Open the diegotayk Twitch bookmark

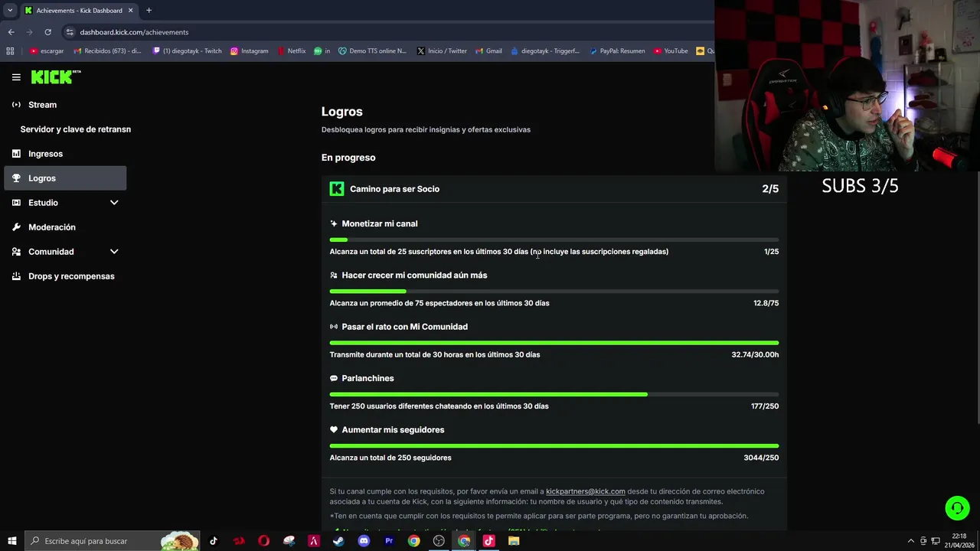pos(187,51)
